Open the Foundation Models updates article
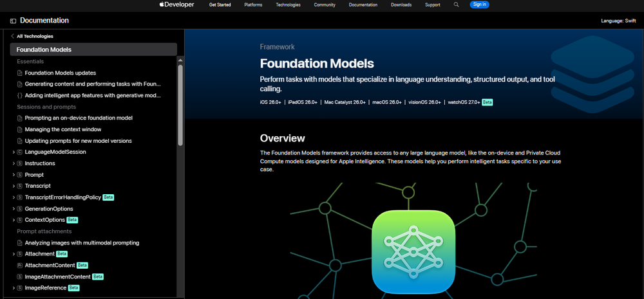 61,73
